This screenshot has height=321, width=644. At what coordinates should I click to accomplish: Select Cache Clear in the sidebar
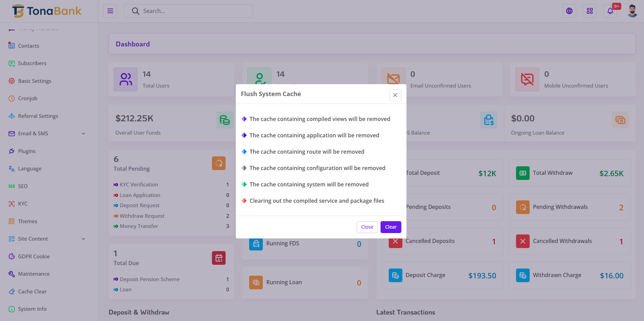click(32, 292)
